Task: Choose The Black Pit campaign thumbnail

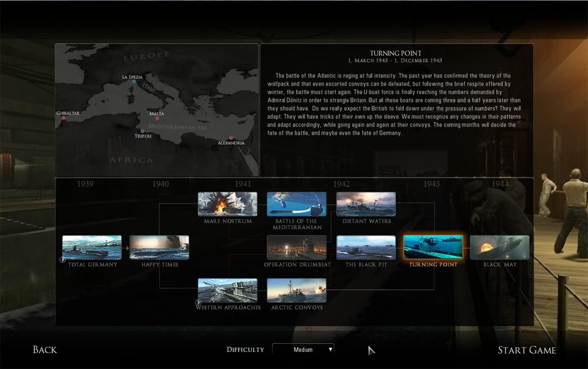Action: 366,247
